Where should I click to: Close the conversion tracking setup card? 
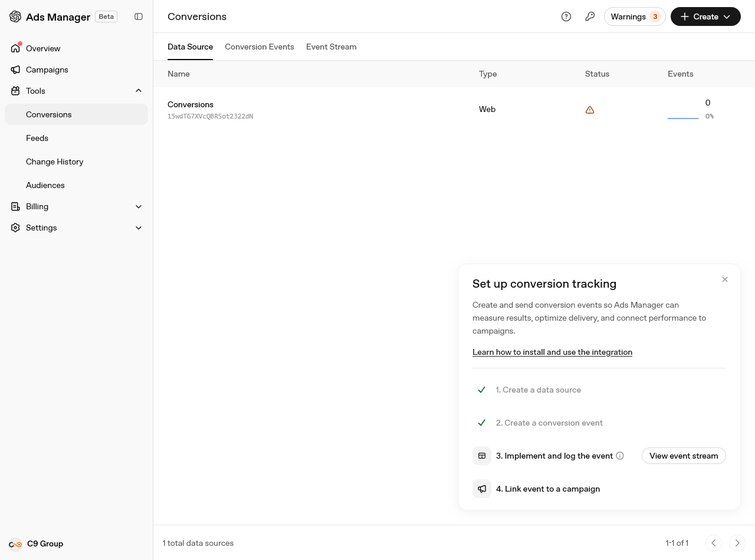pyautogui.click(x=725, y=279)
